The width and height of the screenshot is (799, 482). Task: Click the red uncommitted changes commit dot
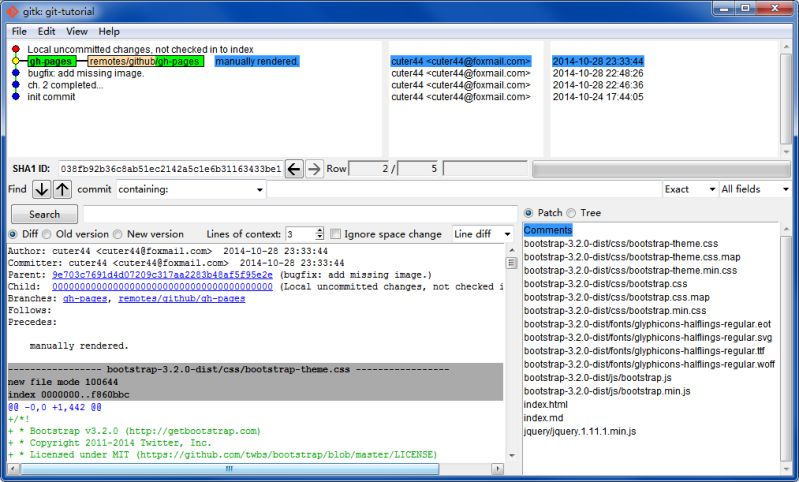pos(16,49)
